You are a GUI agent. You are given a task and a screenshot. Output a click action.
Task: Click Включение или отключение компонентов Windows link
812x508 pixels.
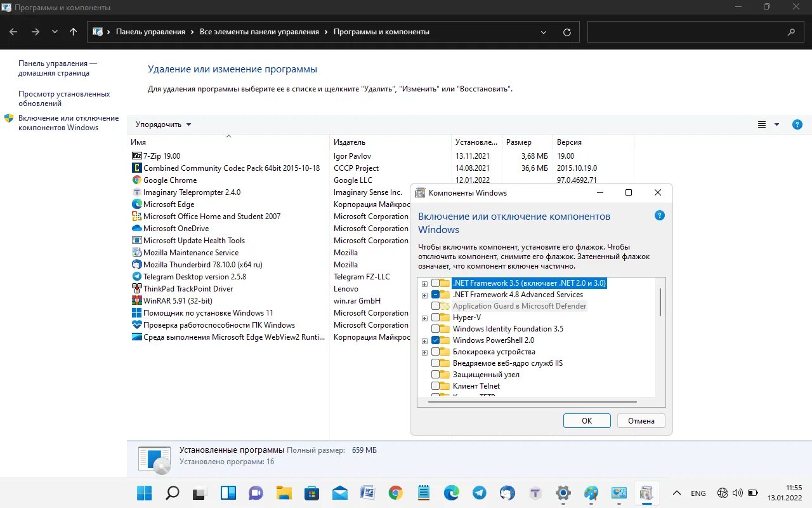(x=69, y=123)
